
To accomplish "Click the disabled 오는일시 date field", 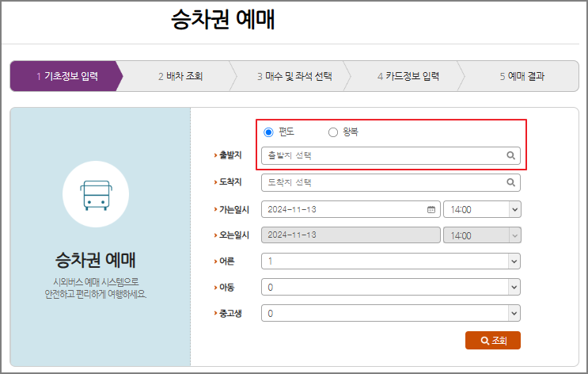I will tap(351, 235).
